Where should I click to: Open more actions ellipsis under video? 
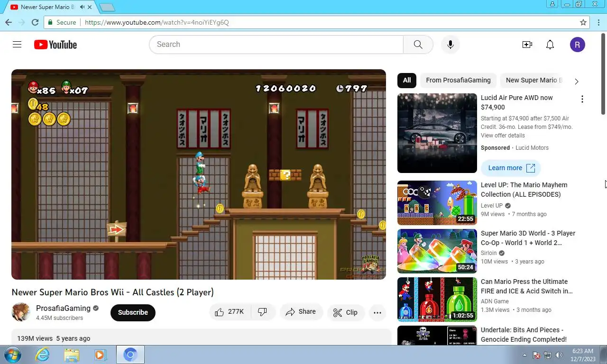click(377, 312)
